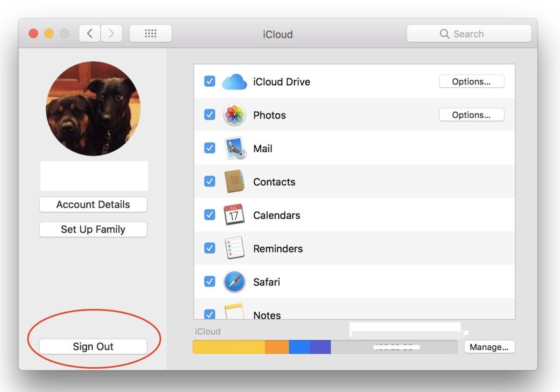Click the Reminders label
The image size is (560, 392).
point(278,248)
